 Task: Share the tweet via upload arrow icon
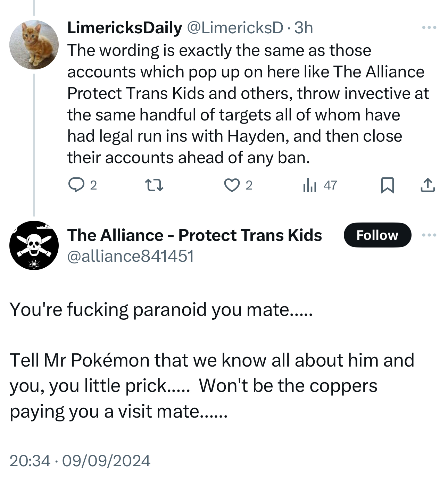[x=428, y=185]
